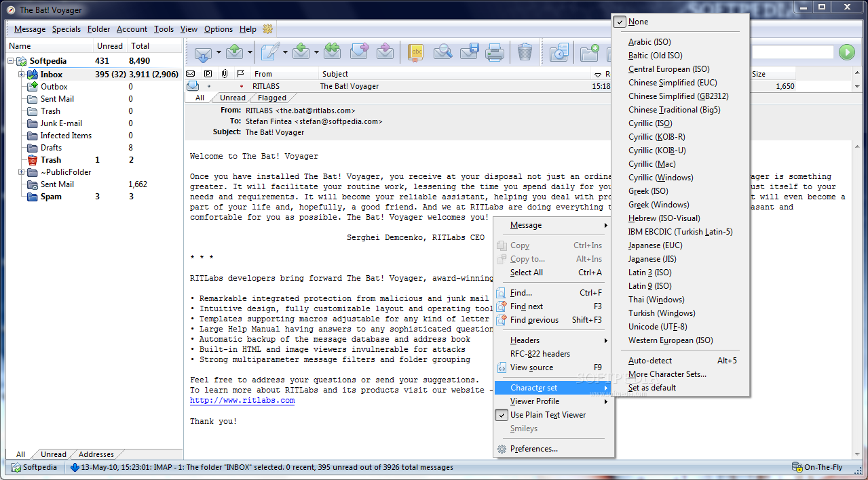Click the attachment paperclip column header
The image size is (868, 480).
[x=224, y=74]
